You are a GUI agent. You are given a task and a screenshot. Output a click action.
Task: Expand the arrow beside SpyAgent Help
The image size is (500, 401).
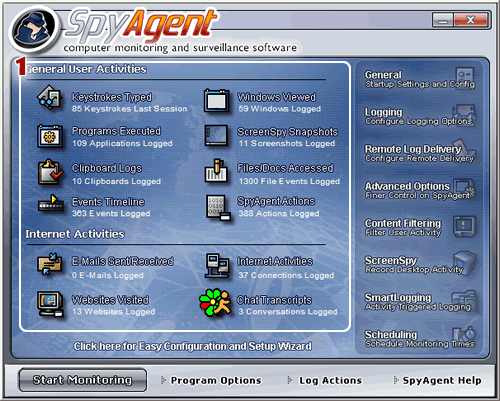coord(395,380)
